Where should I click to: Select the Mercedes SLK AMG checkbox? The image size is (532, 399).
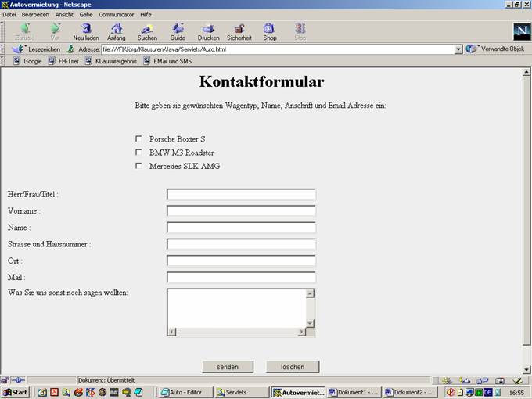[x=139, y=166]
